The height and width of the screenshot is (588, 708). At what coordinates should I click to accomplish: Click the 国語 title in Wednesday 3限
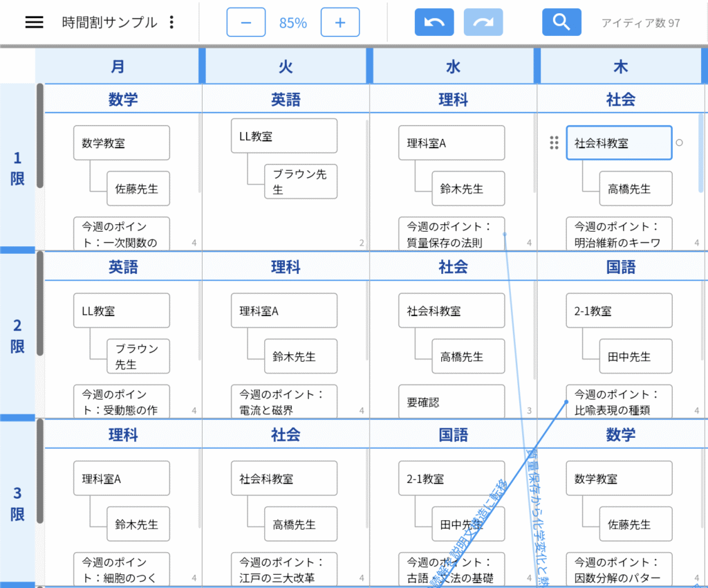(453, 434)
